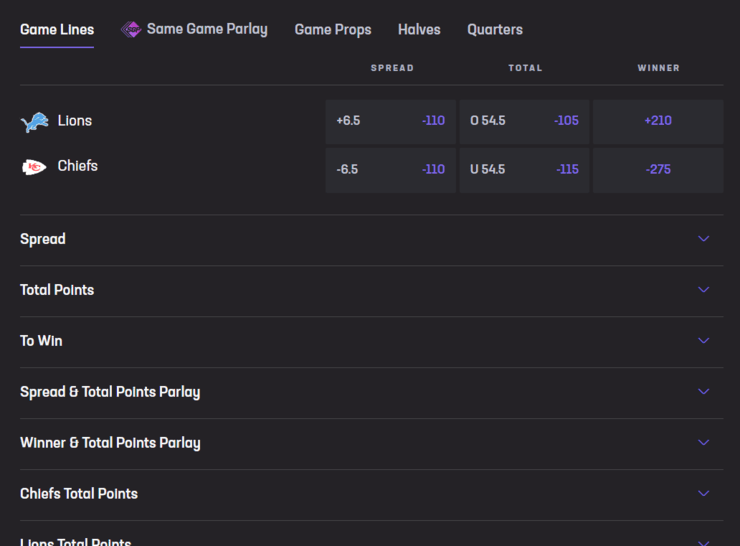The image size is (740, 546).
Task: Expand the To Win section
Action: point(703,341)
